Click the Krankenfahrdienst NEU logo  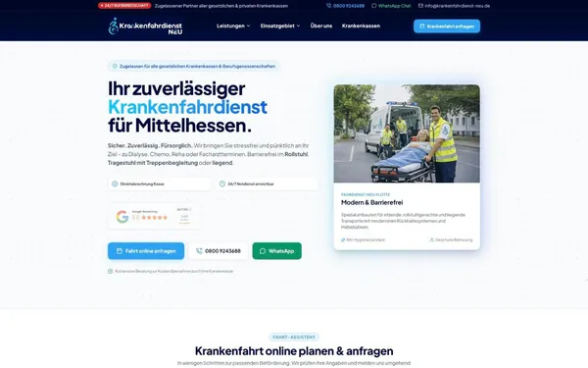[145, 26]
